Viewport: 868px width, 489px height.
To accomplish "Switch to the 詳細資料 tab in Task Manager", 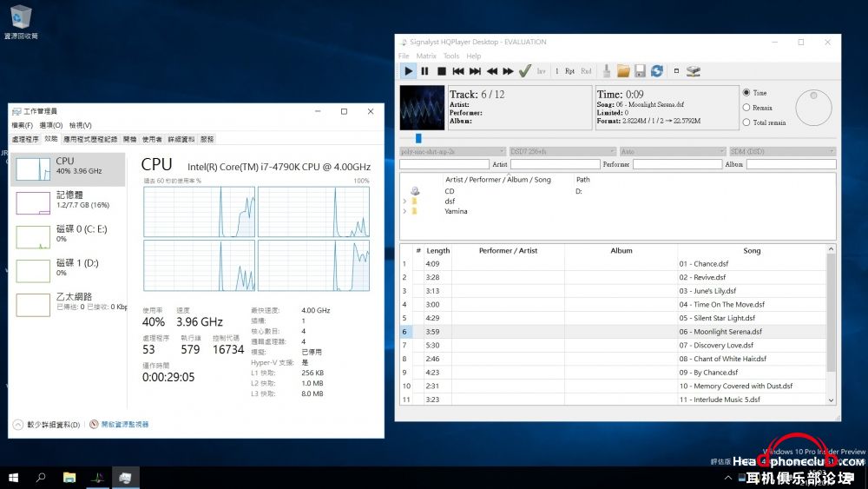I will [x=181, y=139].
